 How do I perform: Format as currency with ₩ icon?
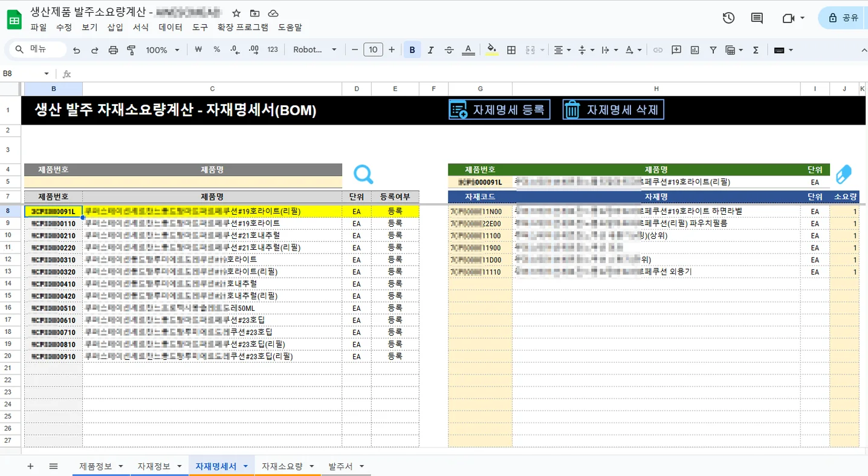[x=198, y=50]
